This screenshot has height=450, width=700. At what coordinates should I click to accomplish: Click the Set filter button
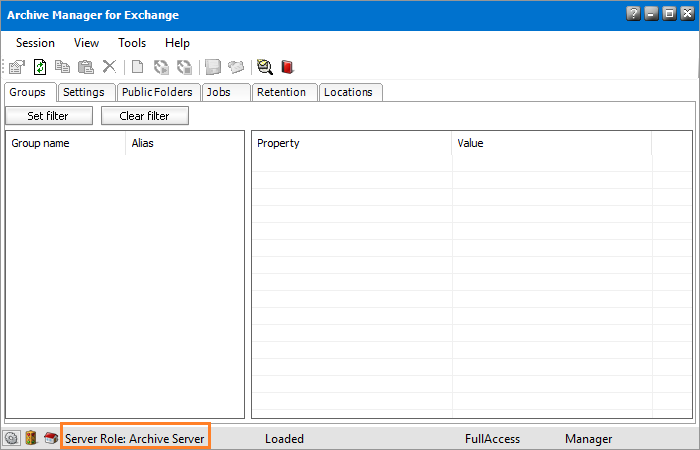point(49,116)
